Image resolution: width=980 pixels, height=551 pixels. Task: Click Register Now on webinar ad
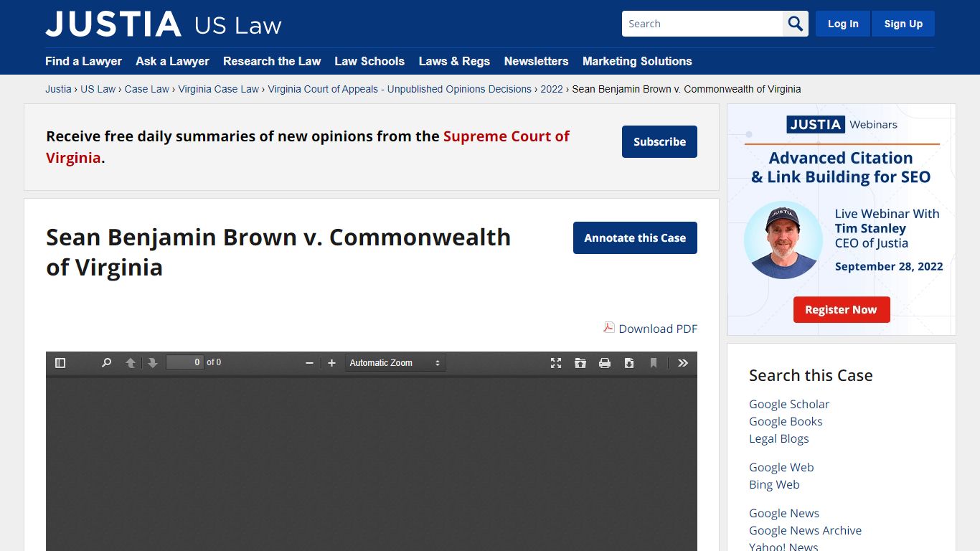(x=841, y=310)
